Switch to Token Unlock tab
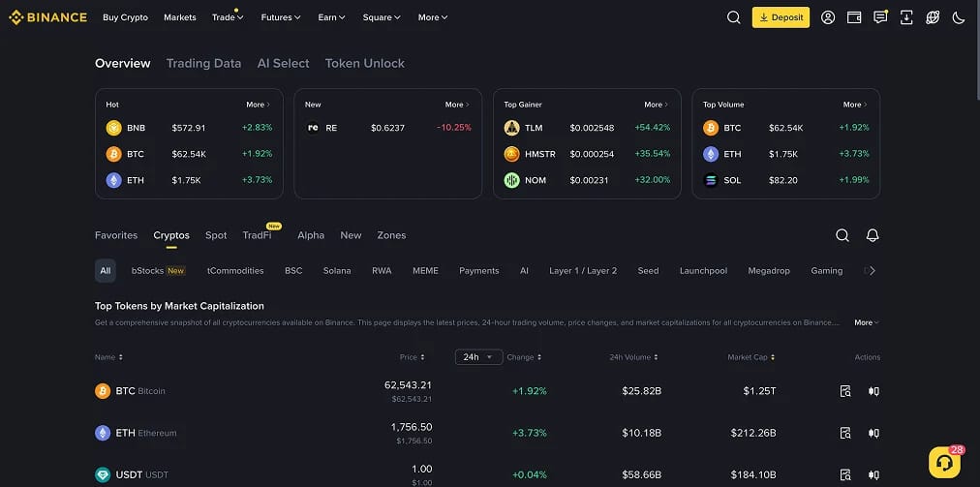The height and width of the screenshot is (487, 980). click(365, 63)
